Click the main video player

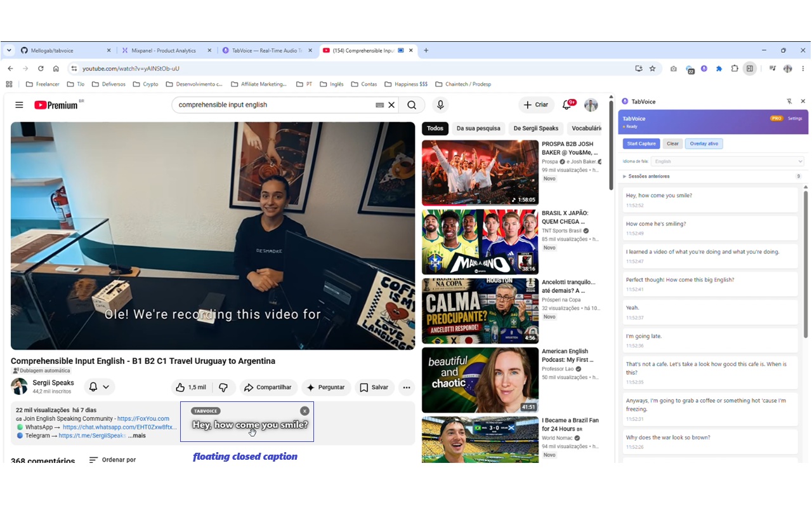pyautogui.click(x=213, y=236)
